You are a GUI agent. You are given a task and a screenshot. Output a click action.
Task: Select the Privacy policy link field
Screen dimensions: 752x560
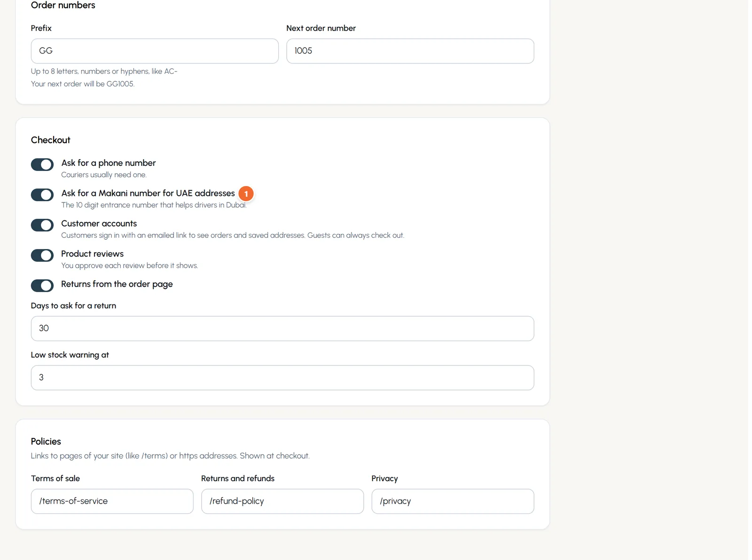[x=453, y=501]
